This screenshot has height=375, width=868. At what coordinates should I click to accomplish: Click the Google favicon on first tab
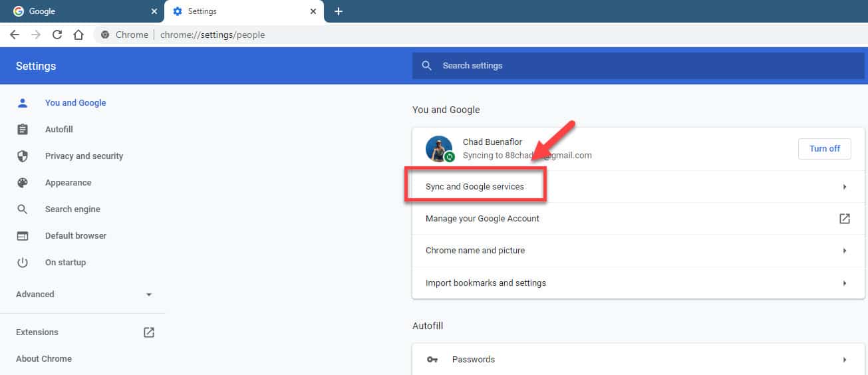(18, 11)
